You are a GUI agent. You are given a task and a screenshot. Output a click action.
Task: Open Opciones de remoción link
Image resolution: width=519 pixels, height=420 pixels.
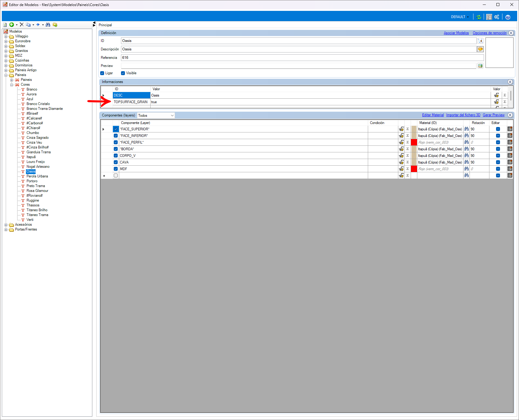point(490,33)
